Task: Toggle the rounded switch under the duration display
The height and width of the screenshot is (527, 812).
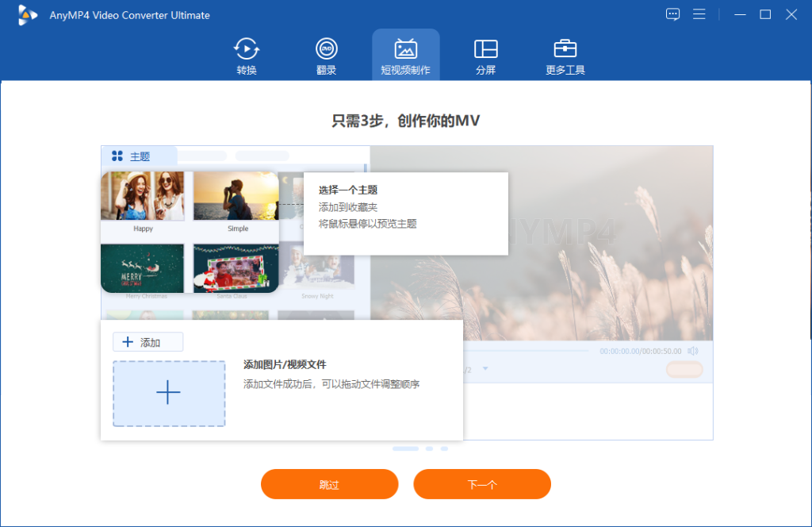Action: click(684, 369)
